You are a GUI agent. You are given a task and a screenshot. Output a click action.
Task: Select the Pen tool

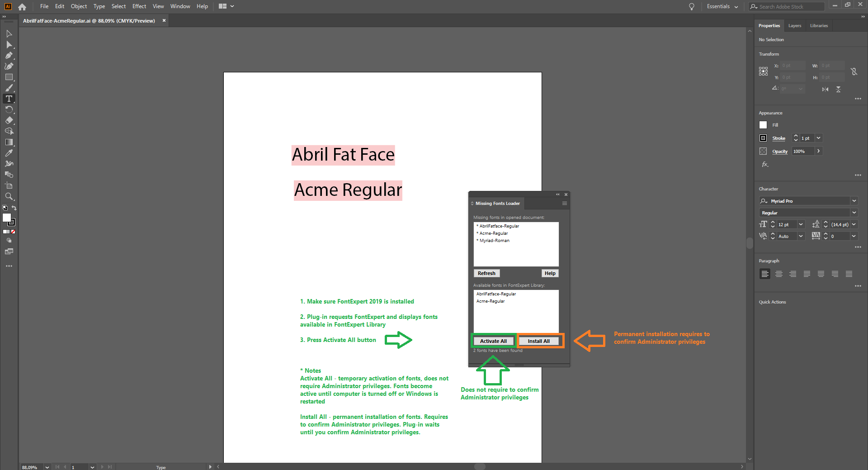9,56
